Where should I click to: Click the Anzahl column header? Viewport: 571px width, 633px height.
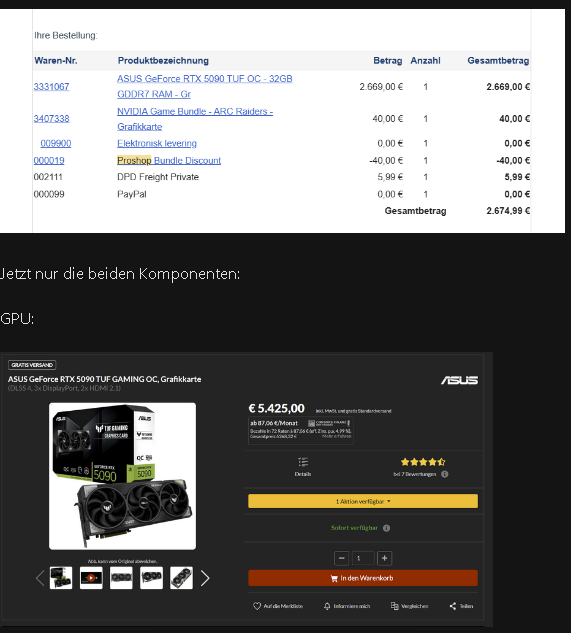(425, 61)
